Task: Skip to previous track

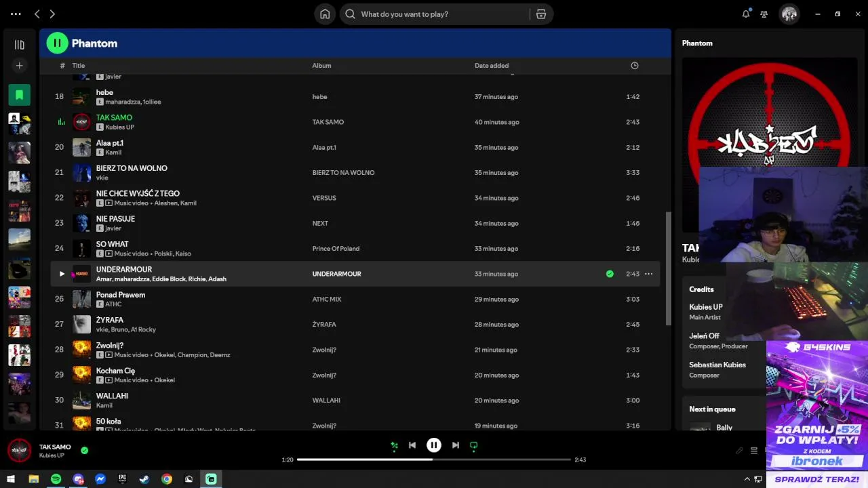Action: (x=412, y=445)
